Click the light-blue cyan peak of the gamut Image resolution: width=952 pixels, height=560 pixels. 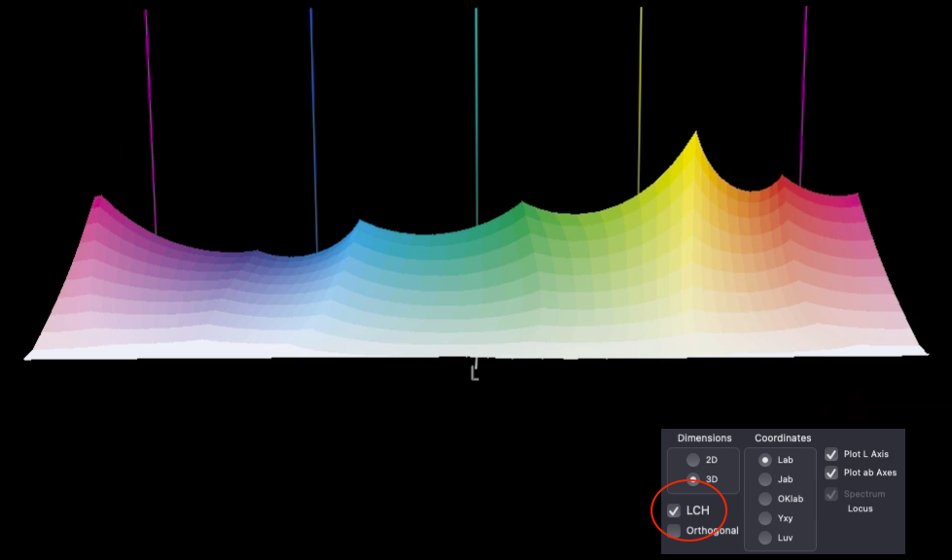click(x=359, y=225)
